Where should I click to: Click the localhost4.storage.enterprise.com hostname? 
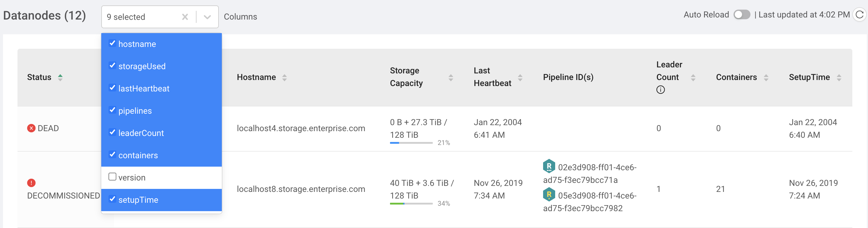pos(301,128)
